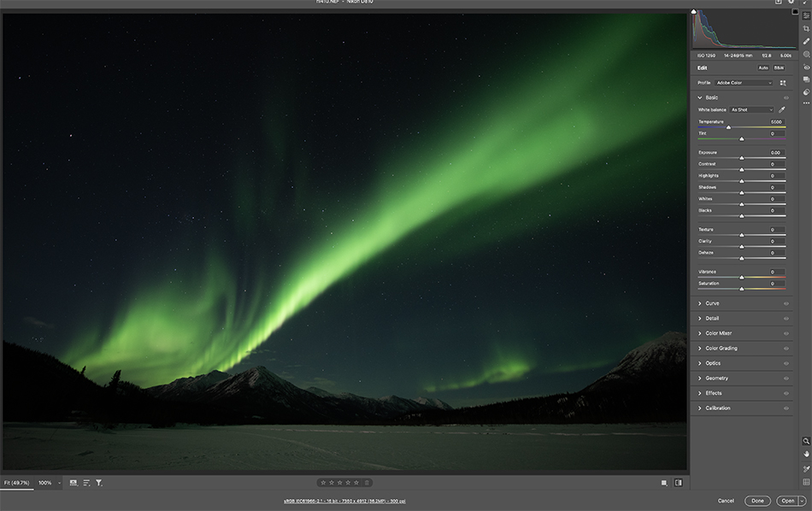Rate the photo five stars

coord(356,483)
